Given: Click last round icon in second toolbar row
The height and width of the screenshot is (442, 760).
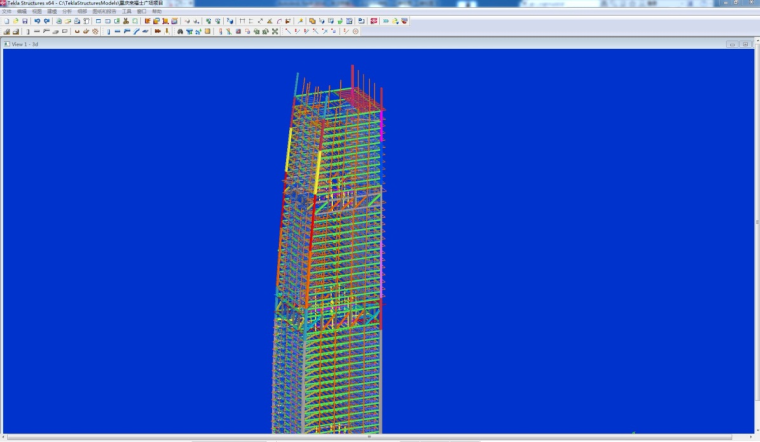Looking at the screenshot, I should click(x=355, y=31).
